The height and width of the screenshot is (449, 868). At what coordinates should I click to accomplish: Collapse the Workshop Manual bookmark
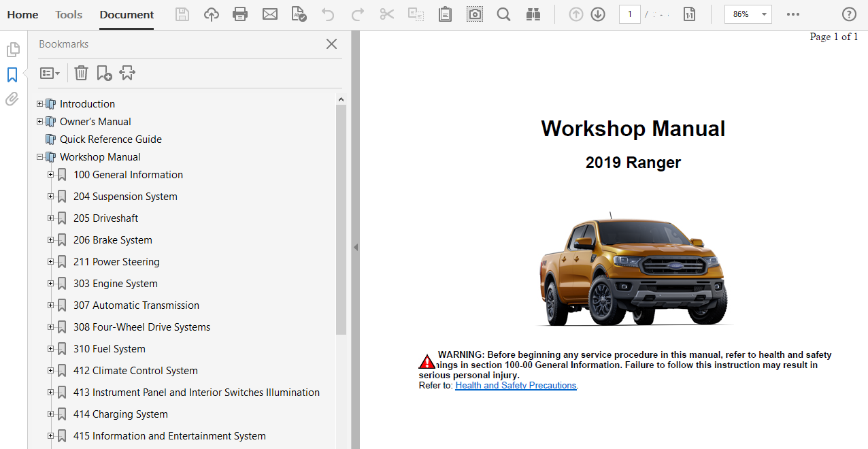click(x=39, y=157)
